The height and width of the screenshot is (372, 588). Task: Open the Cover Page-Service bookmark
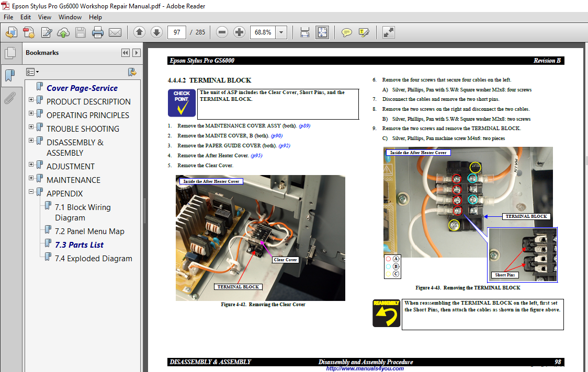[82, 88]
